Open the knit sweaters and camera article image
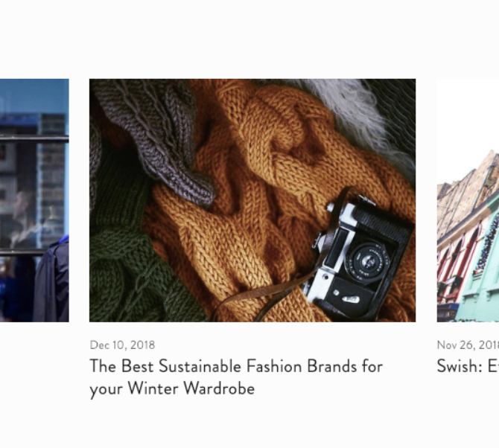The width and height of the screenshot is (499, 448). click(252, 200)
